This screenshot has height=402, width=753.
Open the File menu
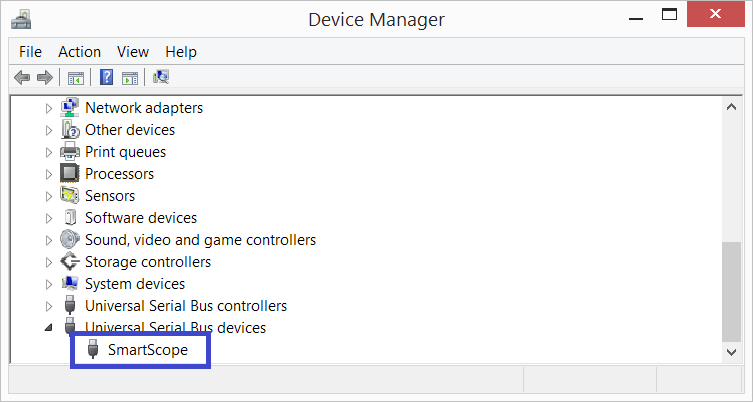tap(30, 52)
